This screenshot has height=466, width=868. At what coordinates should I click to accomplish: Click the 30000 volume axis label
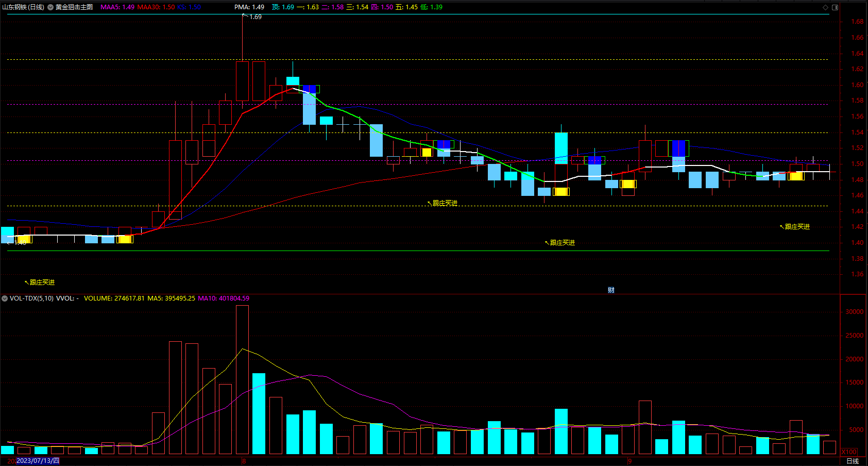click(x=854, y=312)
